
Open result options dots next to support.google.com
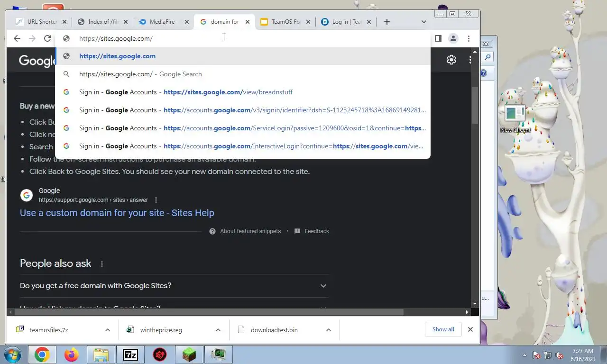pos(156,200)
